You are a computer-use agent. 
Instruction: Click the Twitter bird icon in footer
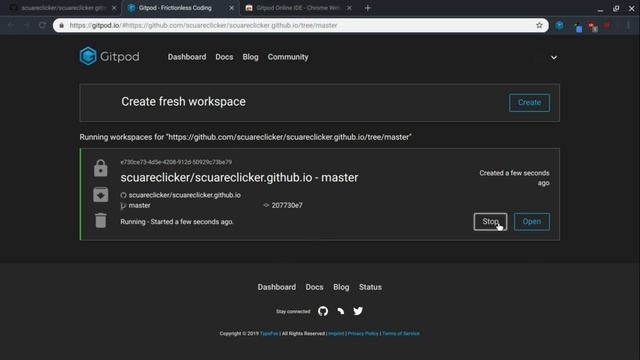[358, 311]
